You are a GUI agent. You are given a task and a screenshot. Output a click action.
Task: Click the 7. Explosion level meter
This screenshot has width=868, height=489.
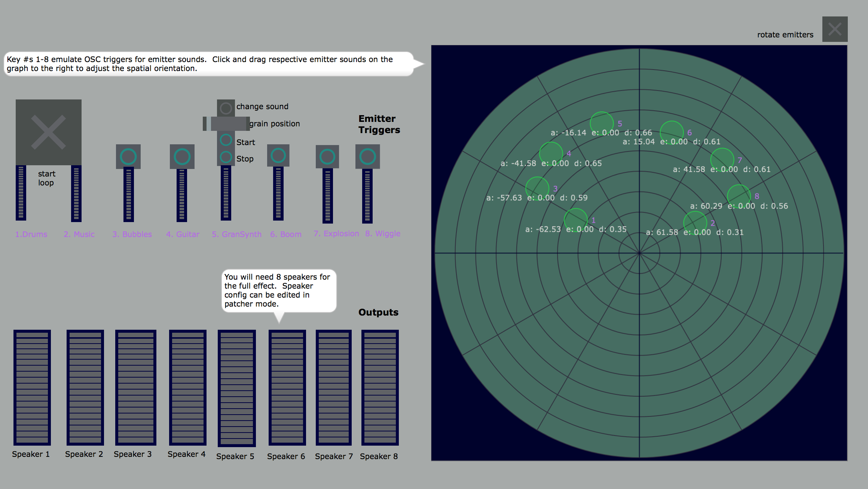pos(328,196)
